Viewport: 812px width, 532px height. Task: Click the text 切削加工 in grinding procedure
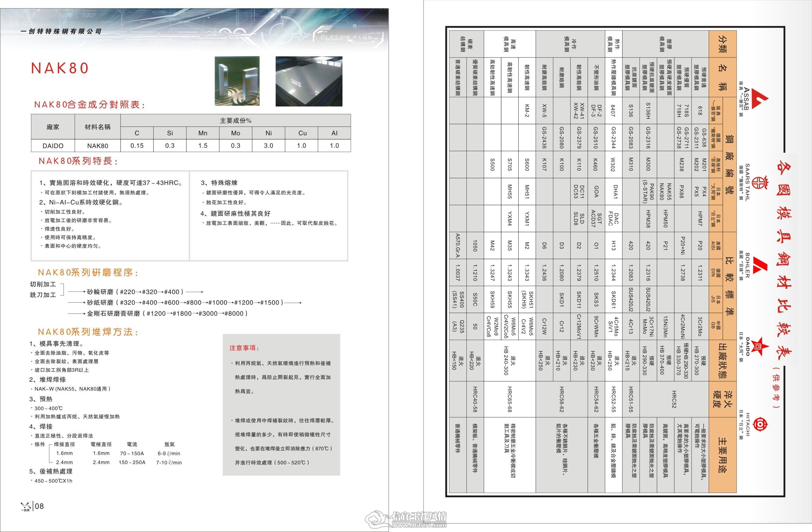click(x=43, y=284)
